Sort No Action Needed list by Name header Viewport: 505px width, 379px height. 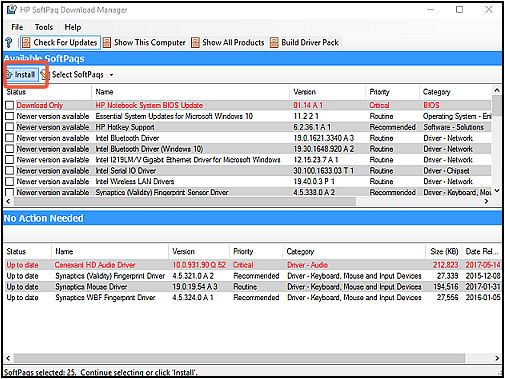click(110, 251)
